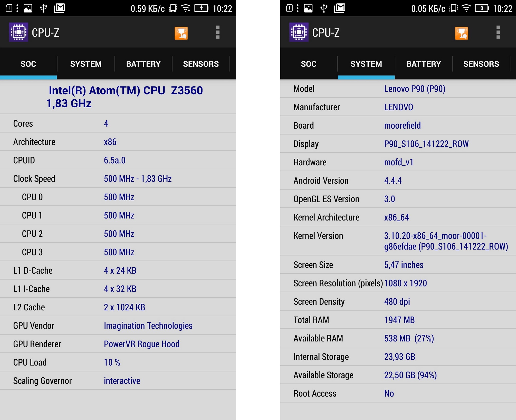Open SENSORS tab in right screen
516x420 pixels.
481,64
